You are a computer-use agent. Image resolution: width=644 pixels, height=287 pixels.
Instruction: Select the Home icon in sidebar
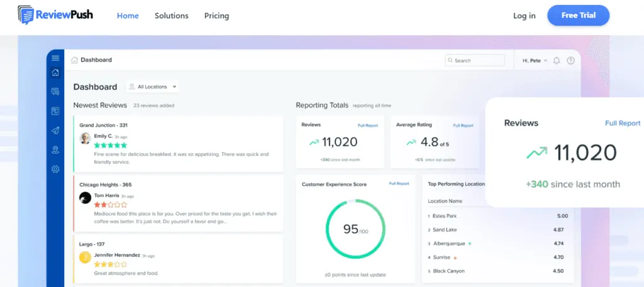(x=55, y=73)
